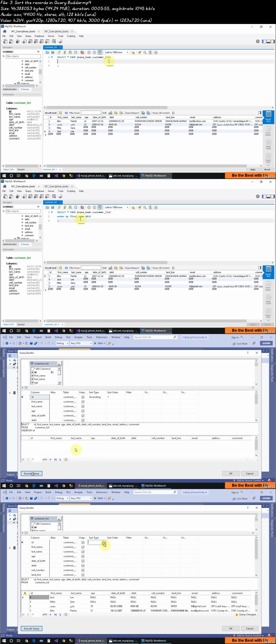Expand side panel chevron below Query Stats, customer_list 1 frame
Viewport: 276px width, 644px height.
tap(268, 166)
